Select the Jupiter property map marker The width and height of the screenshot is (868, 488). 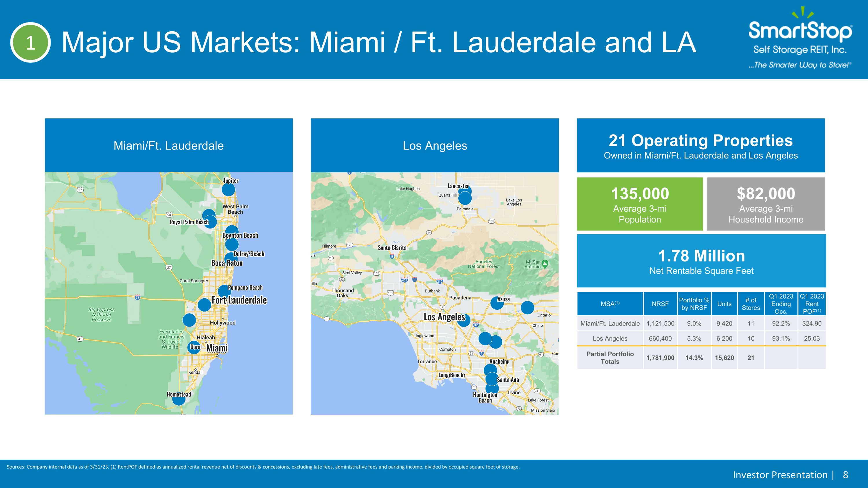pyautogui.click(x=228, y=189)
